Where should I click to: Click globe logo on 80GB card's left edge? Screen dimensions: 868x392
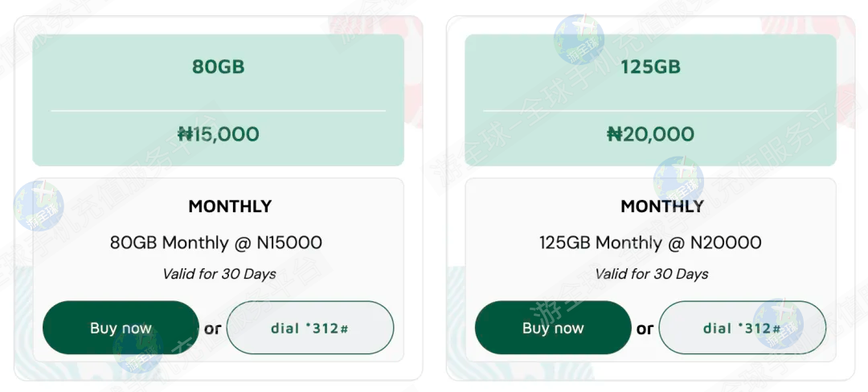coord(38,205)
